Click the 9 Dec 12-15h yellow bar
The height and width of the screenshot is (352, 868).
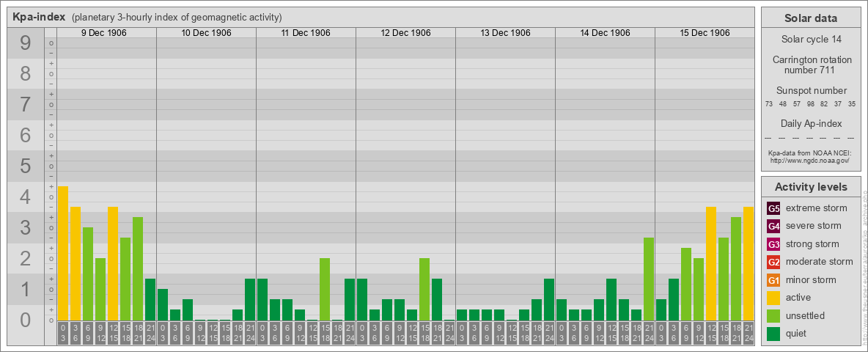pos(113,263)
